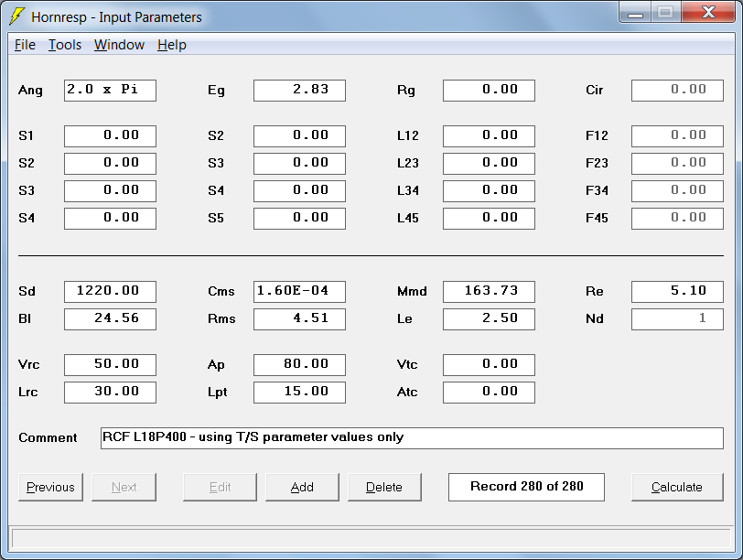Click the Ang label
The height and width of the screenshot is (560, 743).
tap(30, 91)
